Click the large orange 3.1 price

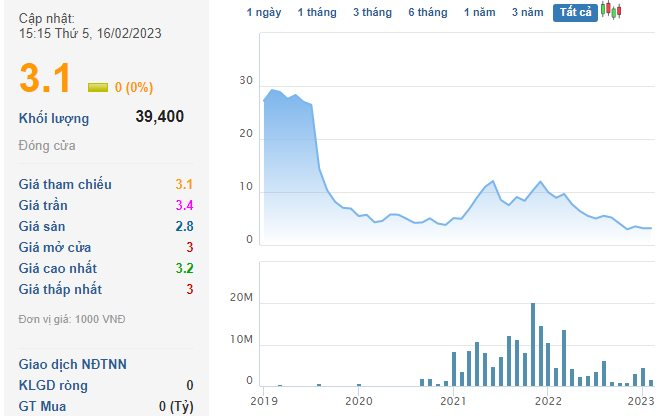46,80
